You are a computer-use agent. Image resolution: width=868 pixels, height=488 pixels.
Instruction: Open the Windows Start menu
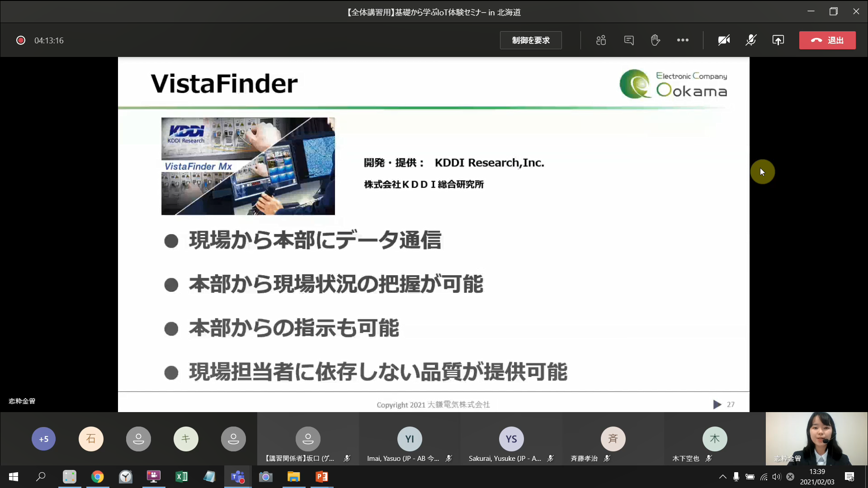click(14, 477)
